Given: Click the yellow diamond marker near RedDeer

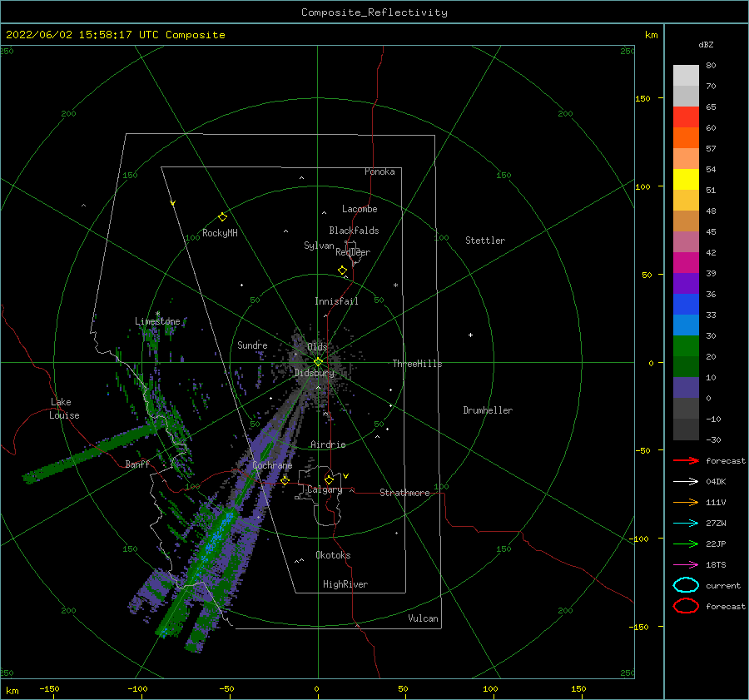Looking at the screenshot, I should 342,271.
